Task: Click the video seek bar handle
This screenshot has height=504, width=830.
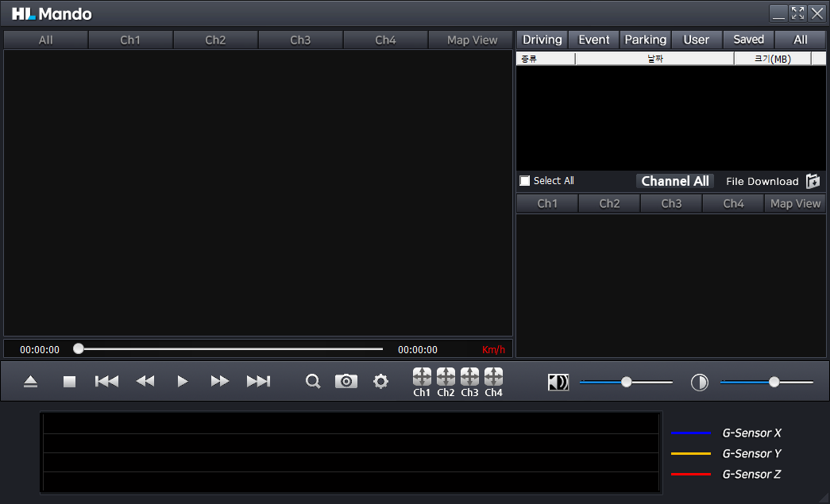Action: pyautogui.click(x=79, y=348)
